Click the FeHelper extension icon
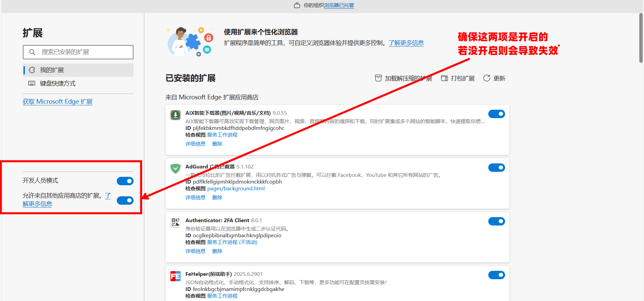This screenshot has height=301, width=644. pyautogui.click(x=175, y=276)
